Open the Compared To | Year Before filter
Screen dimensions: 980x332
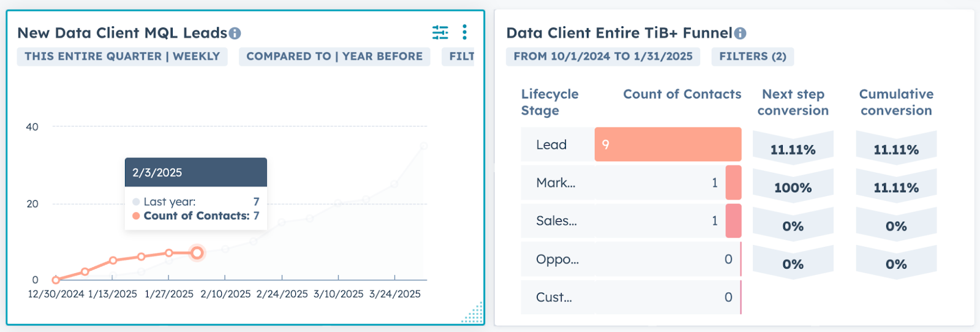point(334,56)
